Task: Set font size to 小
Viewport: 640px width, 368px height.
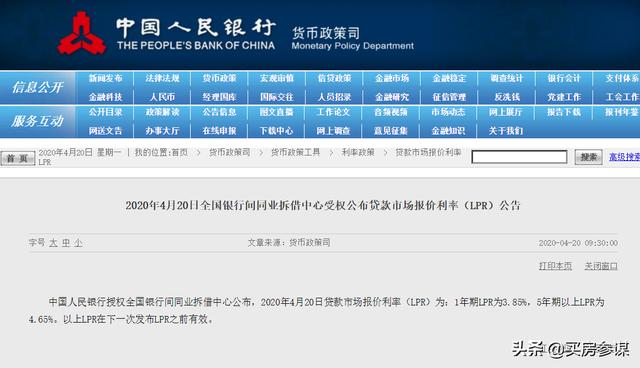Action: [78, 243]
